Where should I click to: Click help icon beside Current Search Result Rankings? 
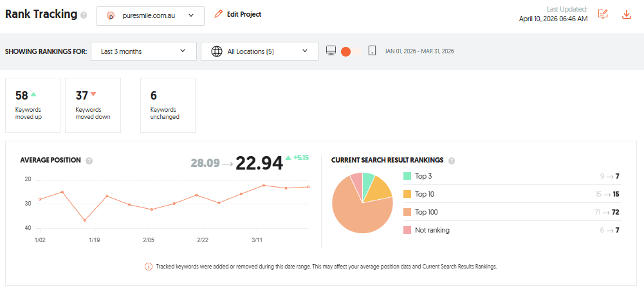click(x=452, y=161)
